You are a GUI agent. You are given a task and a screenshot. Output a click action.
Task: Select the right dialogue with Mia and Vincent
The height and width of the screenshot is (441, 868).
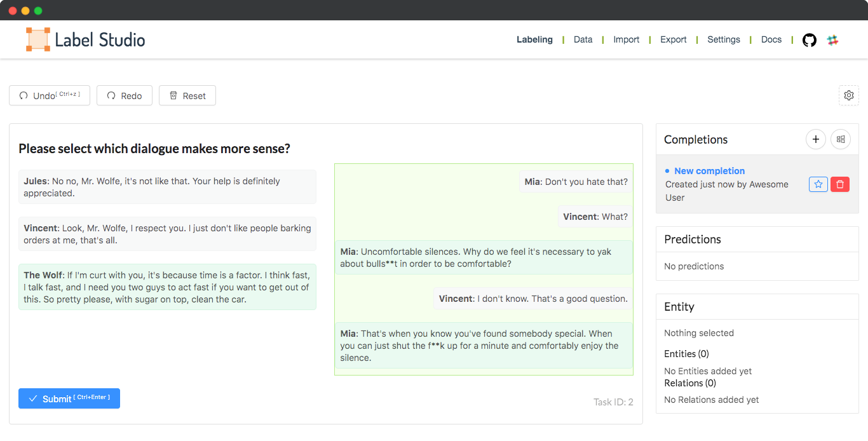pyautogui.click(x=484, y=269)
